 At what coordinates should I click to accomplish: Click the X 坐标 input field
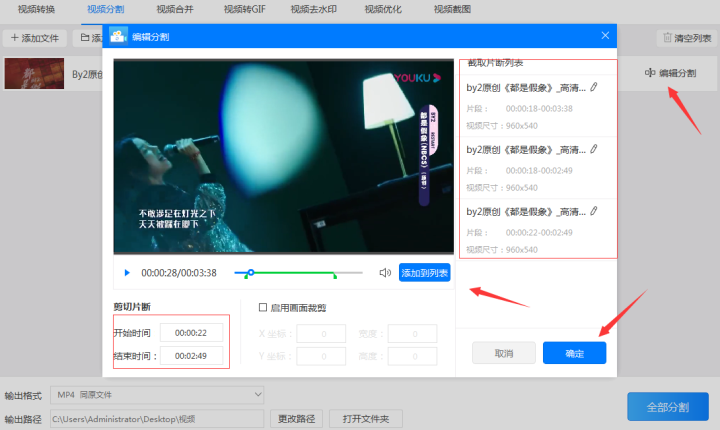click(321, 334)
